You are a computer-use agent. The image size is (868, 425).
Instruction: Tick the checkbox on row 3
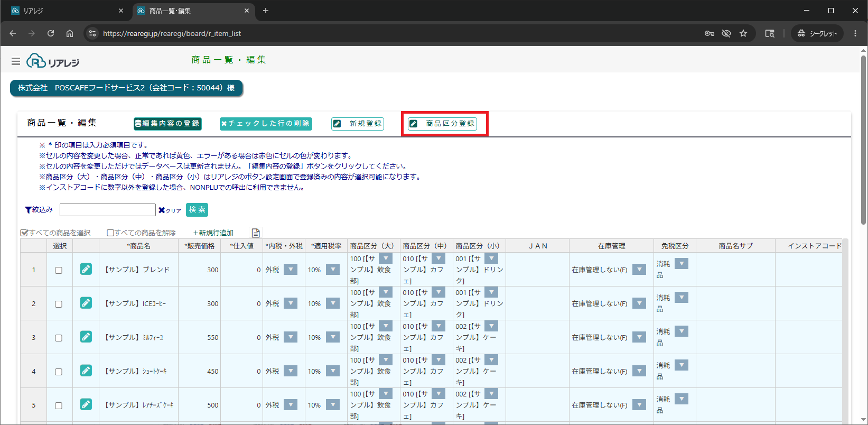pos(59,338)
